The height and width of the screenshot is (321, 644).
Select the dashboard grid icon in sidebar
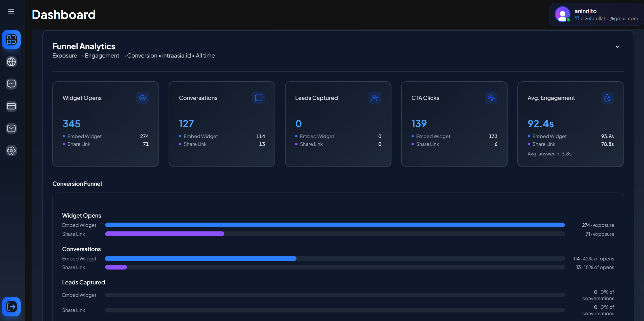coord(11,39)
